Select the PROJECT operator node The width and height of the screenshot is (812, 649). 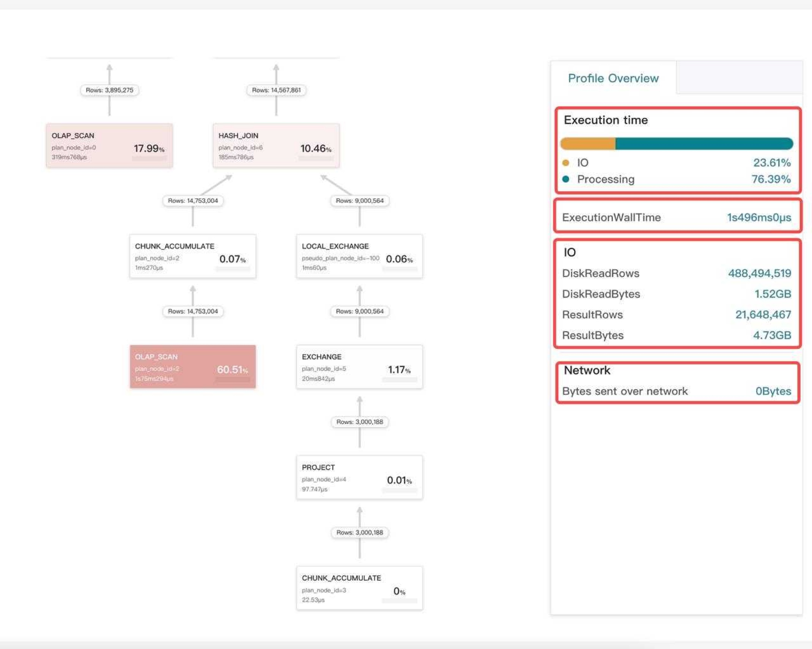[359, 477]
